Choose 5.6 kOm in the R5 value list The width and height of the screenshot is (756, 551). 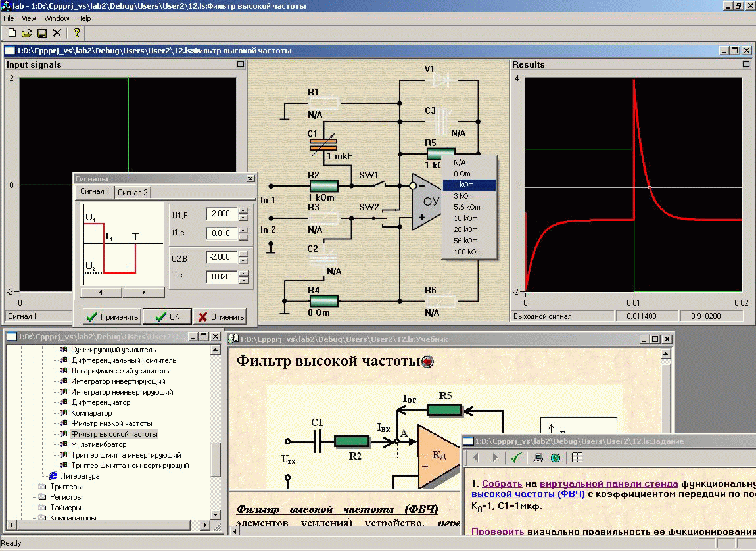point(469,207)
